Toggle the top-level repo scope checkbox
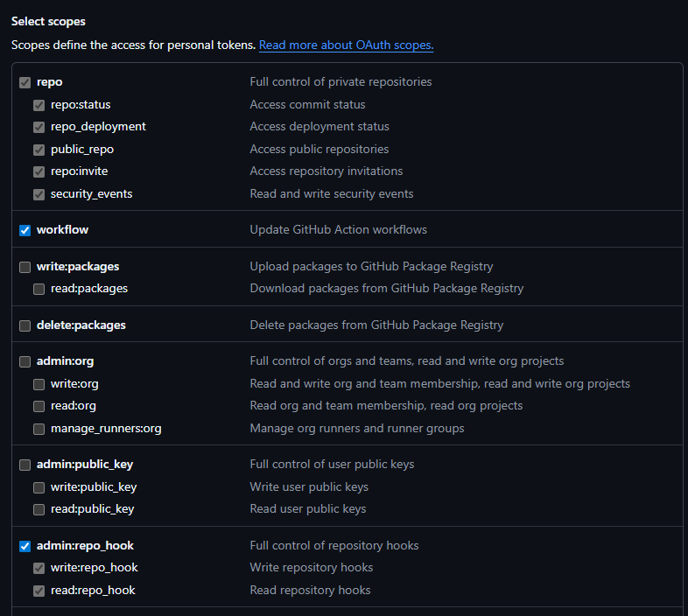This screenshot has height=616, width=688. click(x=25, y=82)
